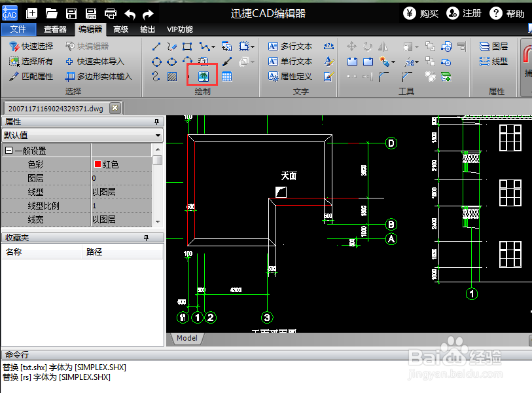
Task: Click Quick Entity Import 快速实体导入
Action: 95,62
